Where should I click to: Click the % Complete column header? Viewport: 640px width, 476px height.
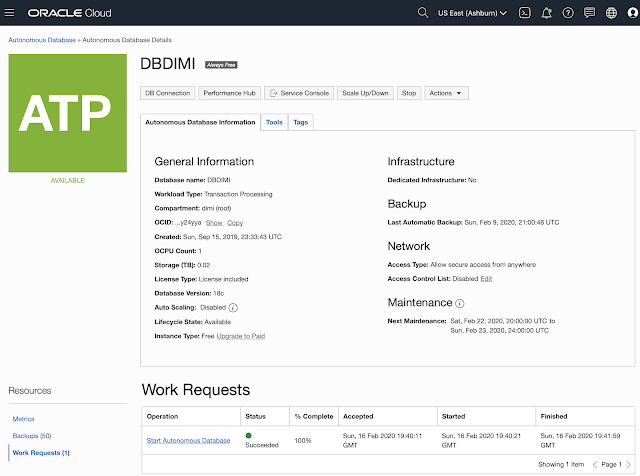(314, 416)
